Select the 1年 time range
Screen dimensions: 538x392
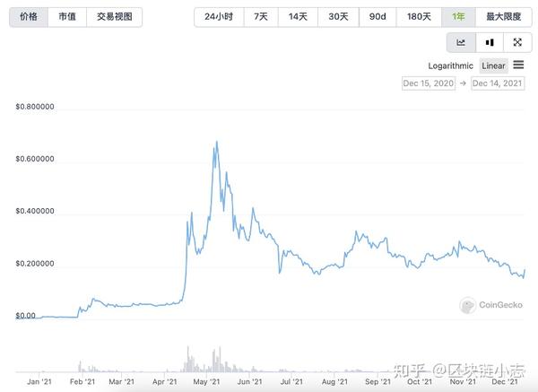[x=458, y=17]
